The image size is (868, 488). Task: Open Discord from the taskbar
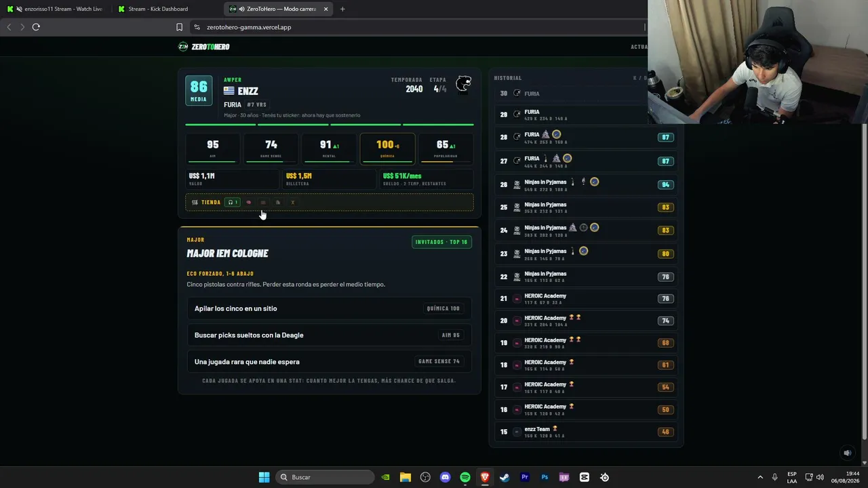coord(445,477)
